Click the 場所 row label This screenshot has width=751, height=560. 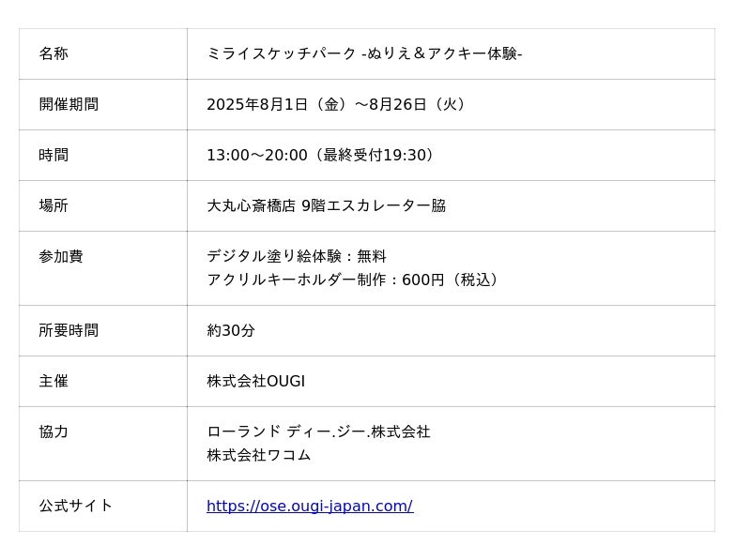(x=54, y=206)
